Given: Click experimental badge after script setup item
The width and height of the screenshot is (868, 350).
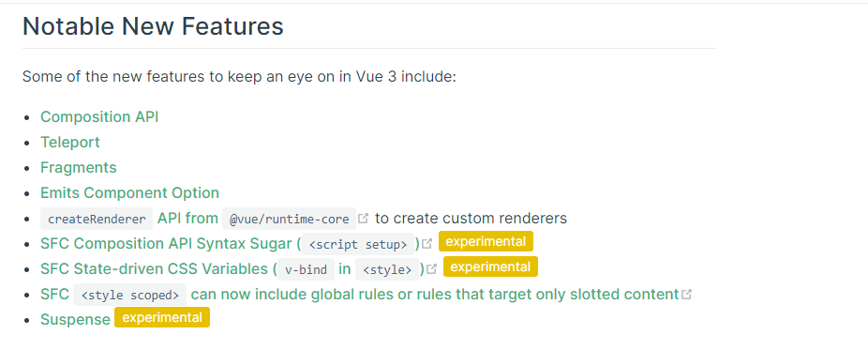Looking at the screenshot, I should (486, 241).
